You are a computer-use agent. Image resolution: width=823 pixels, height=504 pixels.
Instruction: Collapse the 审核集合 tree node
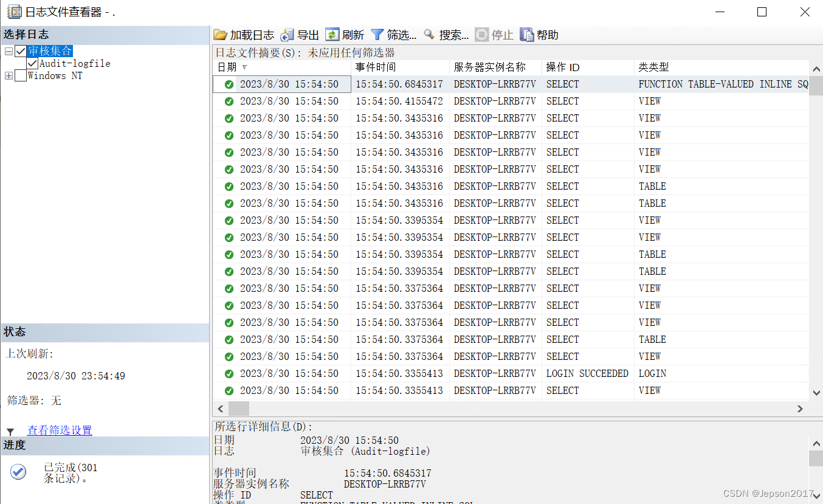(9, 52)
